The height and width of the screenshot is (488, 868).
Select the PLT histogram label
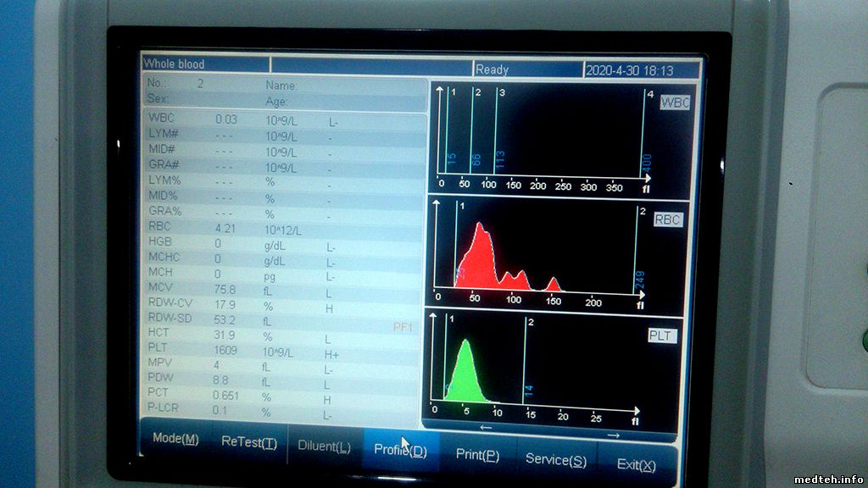coord(660,336)
